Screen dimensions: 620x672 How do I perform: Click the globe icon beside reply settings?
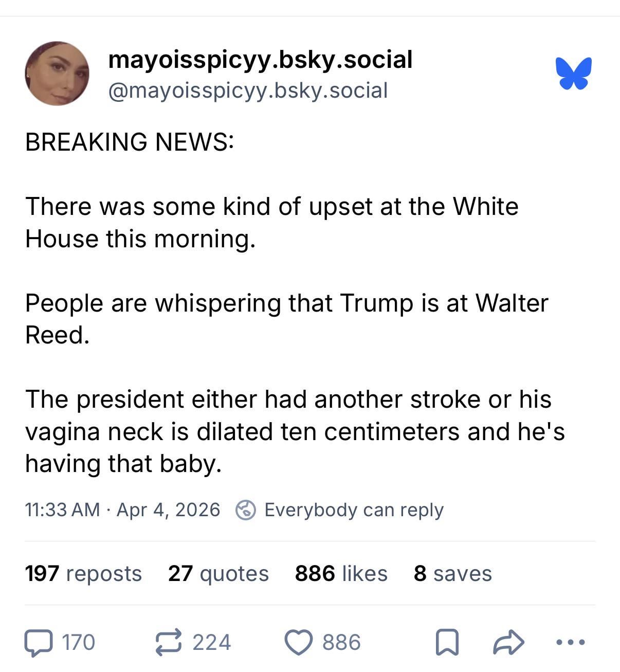pyautogui.click(x=246, y=510)
